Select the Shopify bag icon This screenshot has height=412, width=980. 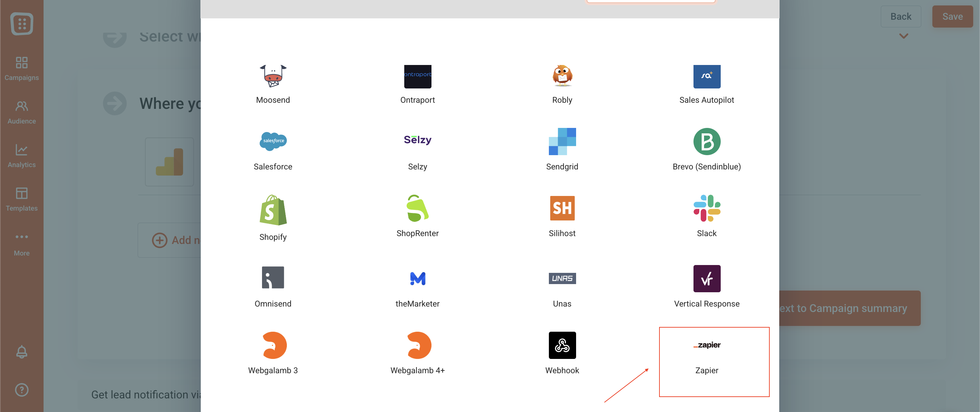273,210
